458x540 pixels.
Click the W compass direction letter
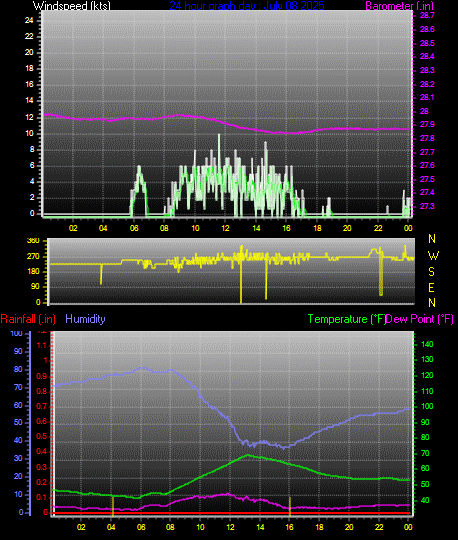(433, 256)
